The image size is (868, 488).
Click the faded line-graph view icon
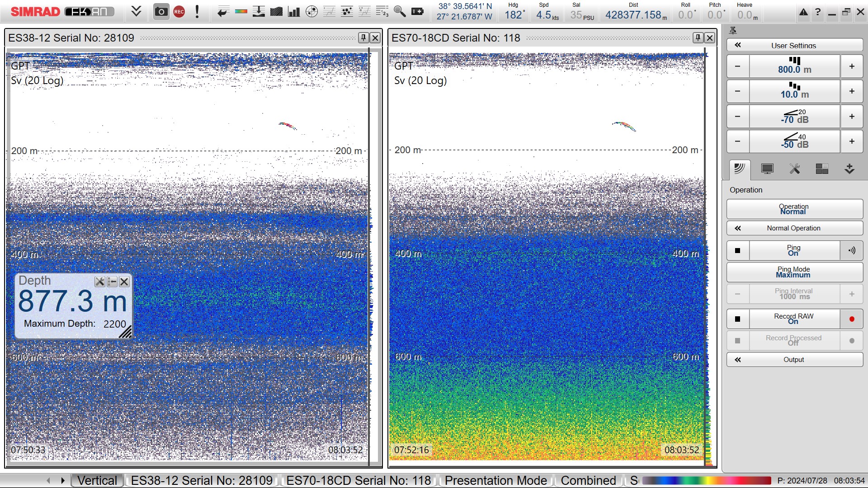[329, 12]
